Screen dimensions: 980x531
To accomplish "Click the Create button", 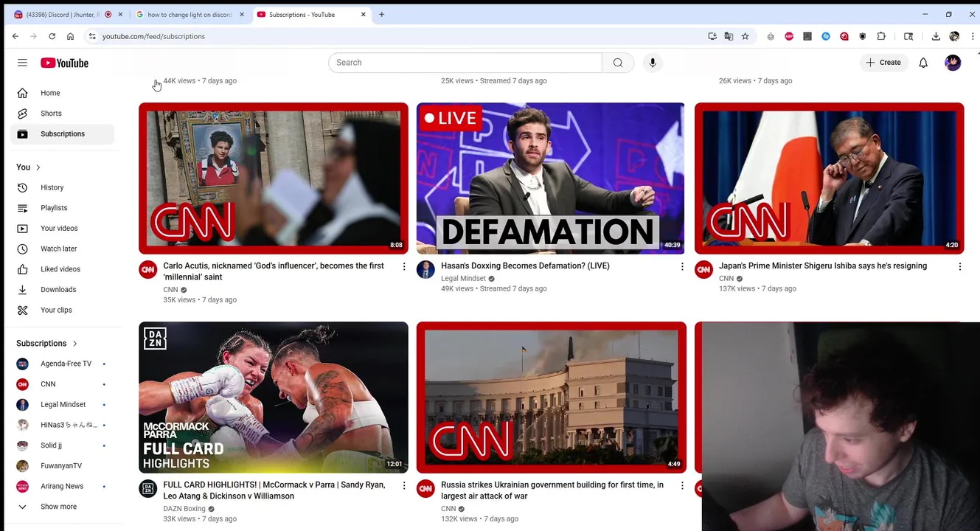I will coord(883,63).
